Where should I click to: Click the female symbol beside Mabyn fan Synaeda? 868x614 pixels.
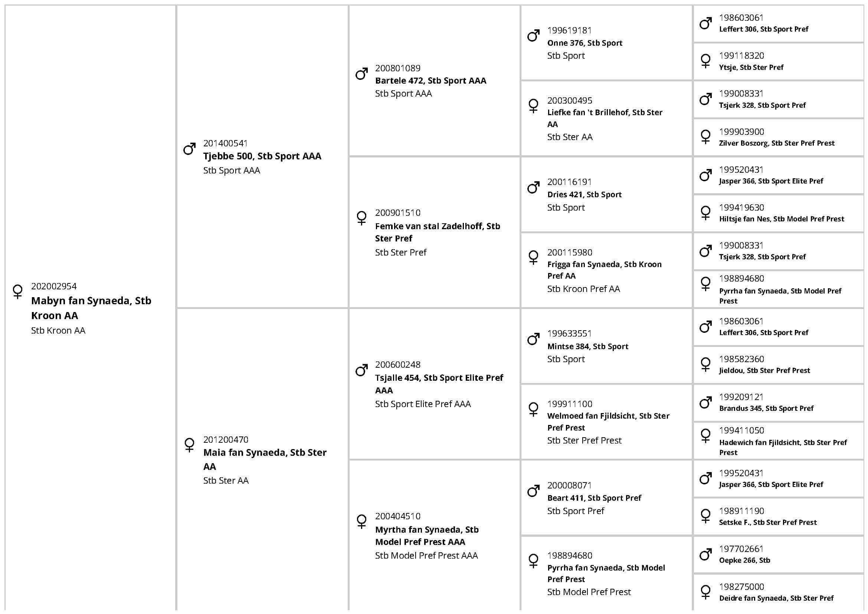pyautogui.click(x=17, y=291)
